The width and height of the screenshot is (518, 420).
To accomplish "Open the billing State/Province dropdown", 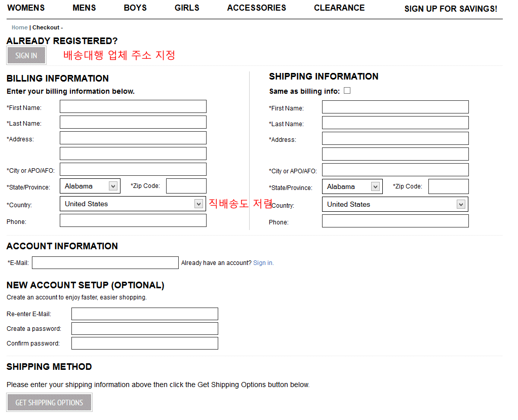I will click(90, 186).
